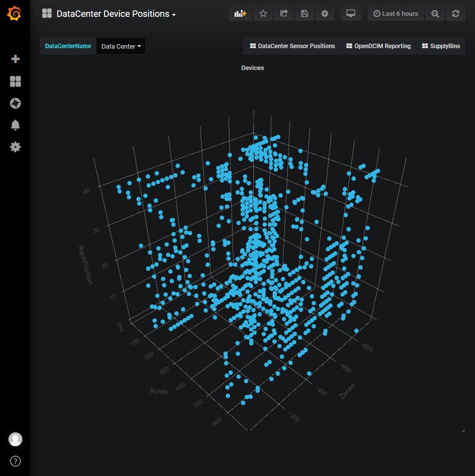The image size is (475, 476).
Task: Open dashboard settings gear in top bar
Action: coord(325,14)
